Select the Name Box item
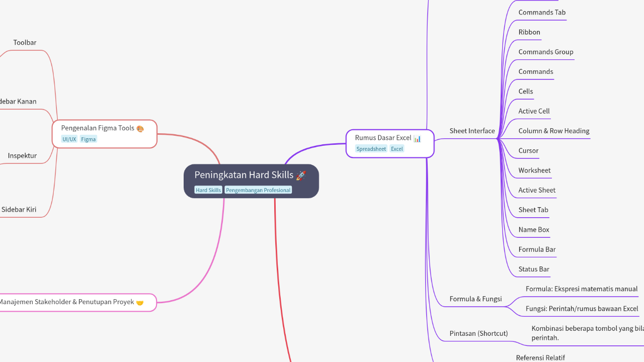This screenshot has height=362, width=644. (534, 230)
